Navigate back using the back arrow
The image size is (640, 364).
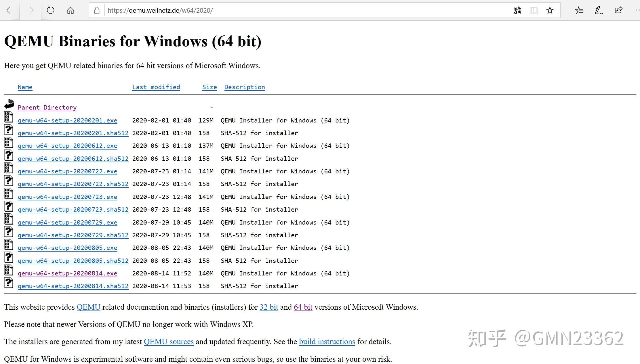[9, 10]
